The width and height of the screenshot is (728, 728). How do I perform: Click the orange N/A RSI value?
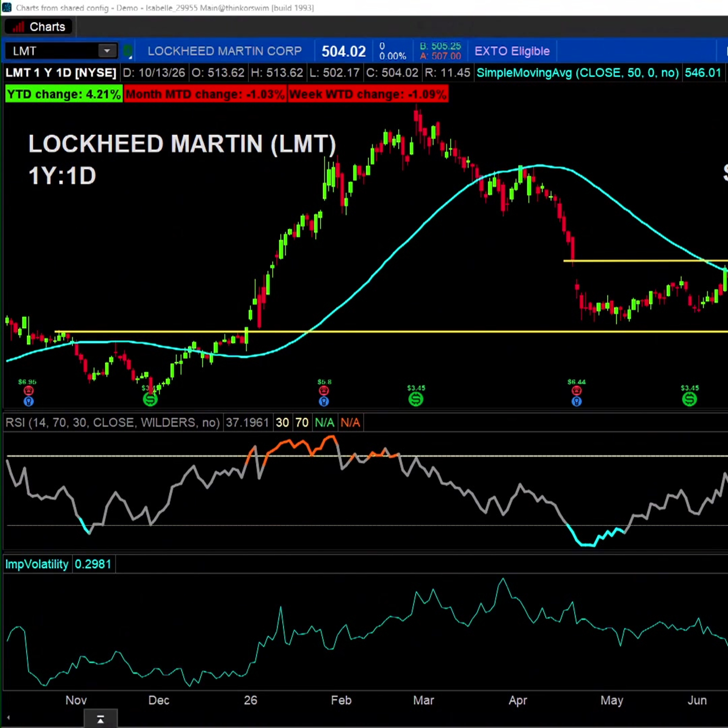[350, 422]
